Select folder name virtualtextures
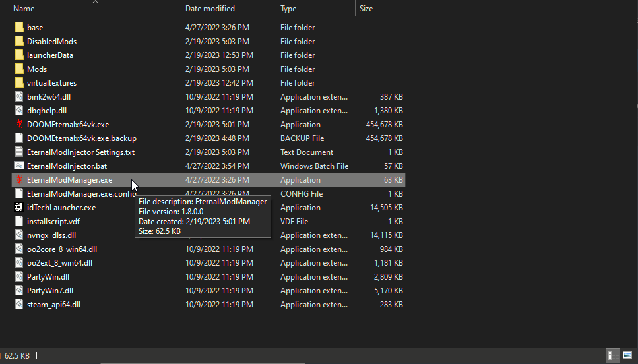 [x=51, y=83]
